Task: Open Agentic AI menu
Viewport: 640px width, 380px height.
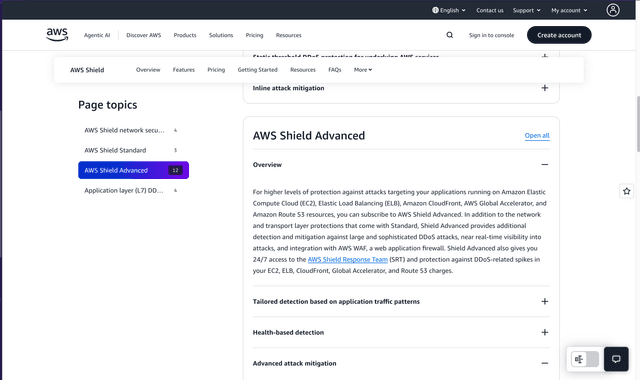Action: (97, 35)
